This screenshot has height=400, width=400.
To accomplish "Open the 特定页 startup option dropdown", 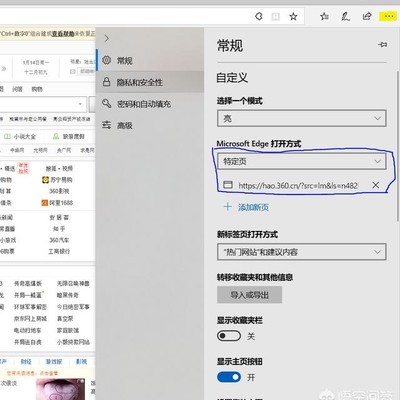I will (302, 161).
